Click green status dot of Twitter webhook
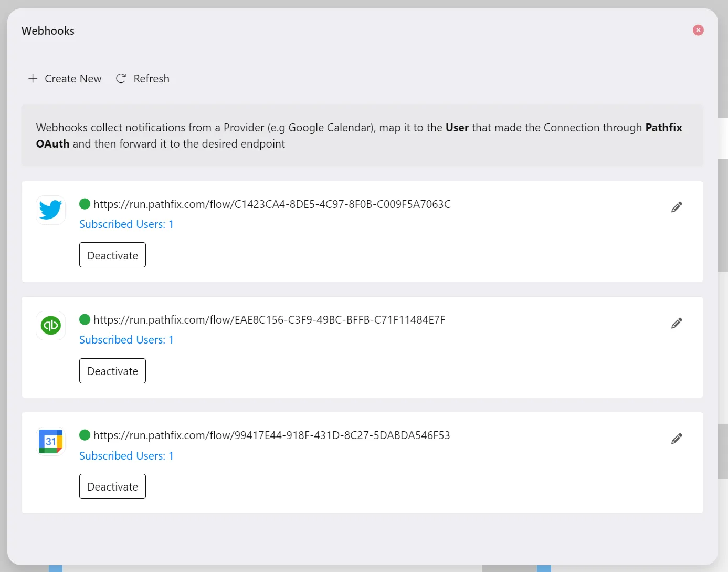The height and width of the screenshot is (572, 728). pyautogui.click(x=85, y=204)
